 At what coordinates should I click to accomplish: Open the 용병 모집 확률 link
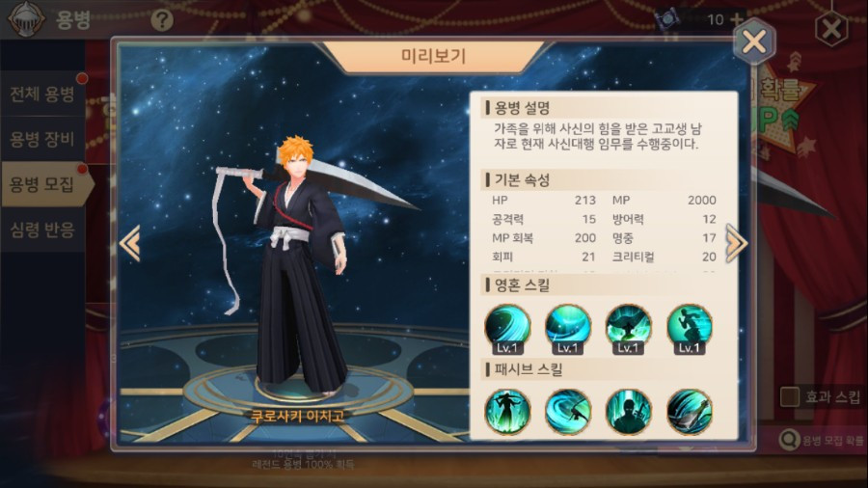[x=823, y=441]
